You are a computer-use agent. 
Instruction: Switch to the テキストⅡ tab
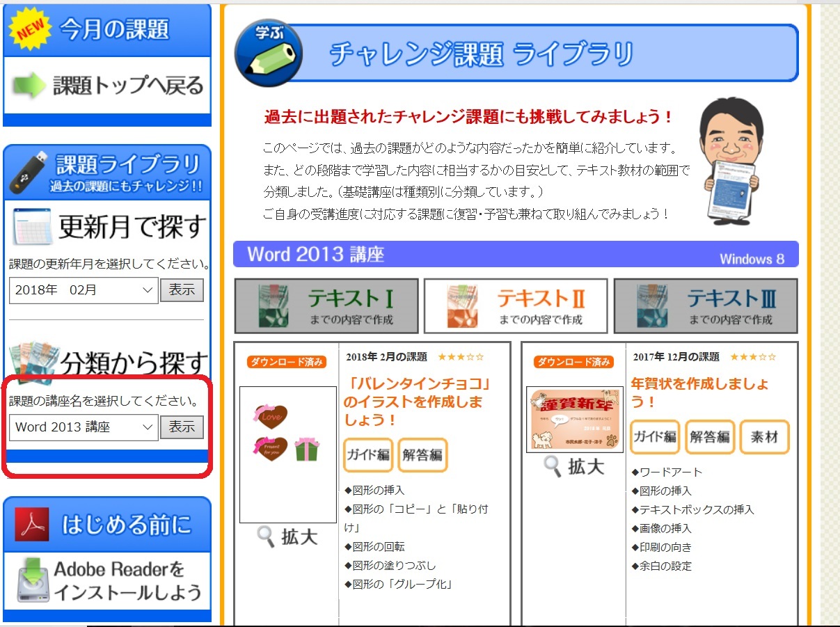tap(516, 306)
